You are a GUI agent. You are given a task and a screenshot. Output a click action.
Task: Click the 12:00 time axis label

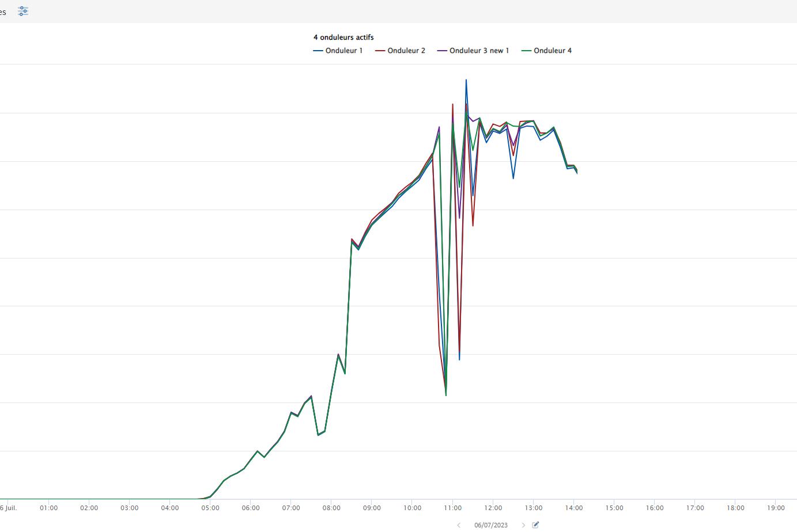pyautogui.click(x=493, y=508)
